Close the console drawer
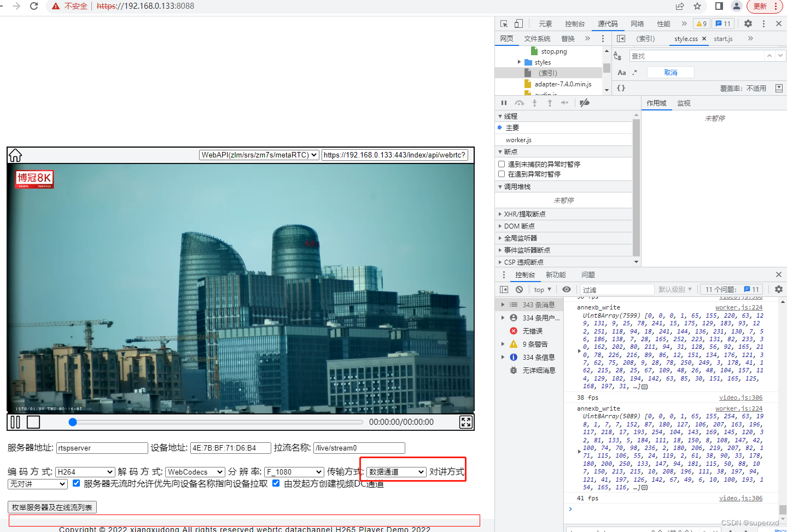Viewport: 787px width, 532px height. pyautogui.click(x=779, y=274)
